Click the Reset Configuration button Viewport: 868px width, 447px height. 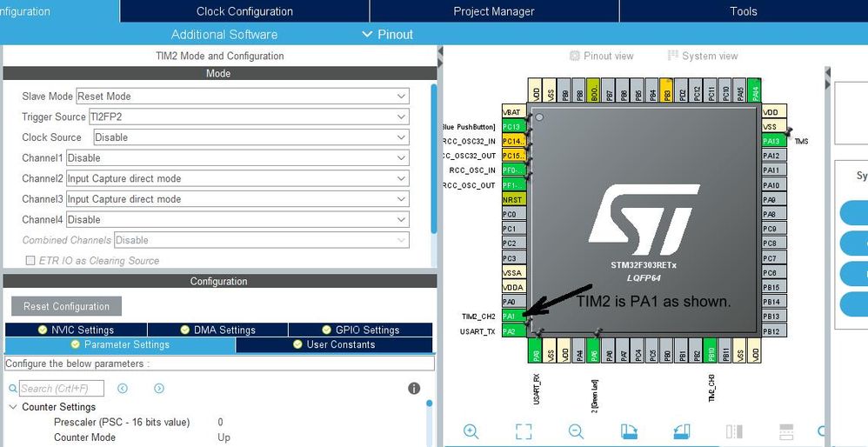click(66, 306)
